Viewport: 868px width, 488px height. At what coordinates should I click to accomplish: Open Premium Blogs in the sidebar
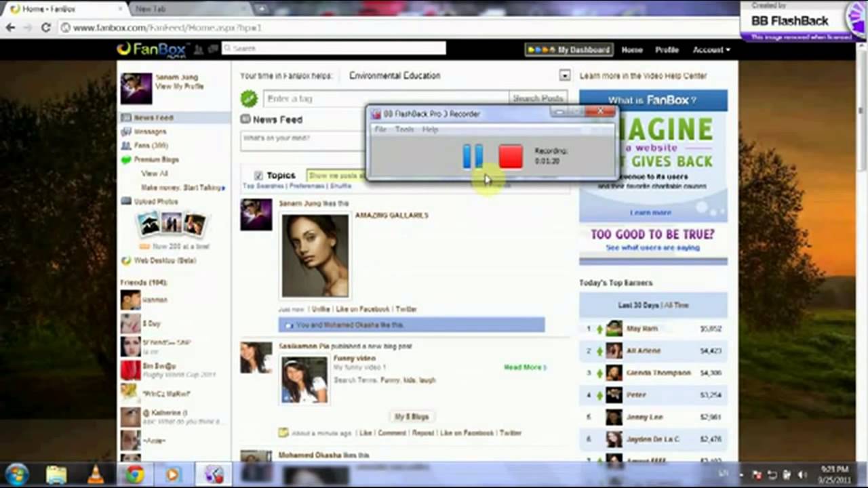click(x=156, y=160)
